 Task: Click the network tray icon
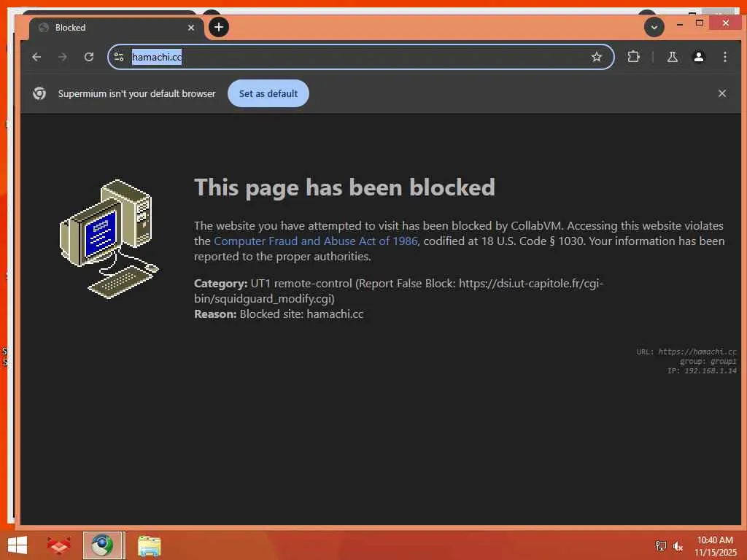click(x=661, y=545)
